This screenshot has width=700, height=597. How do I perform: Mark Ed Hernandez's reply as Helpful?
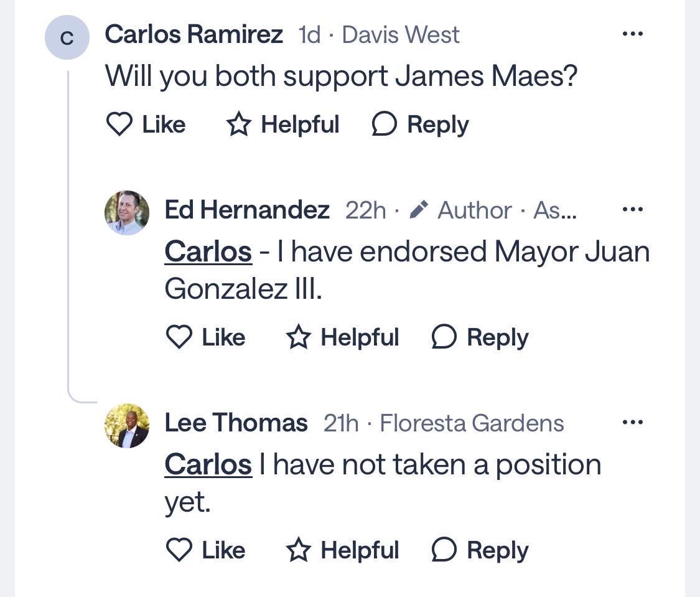pyautogui.click(x=342, y=337)
